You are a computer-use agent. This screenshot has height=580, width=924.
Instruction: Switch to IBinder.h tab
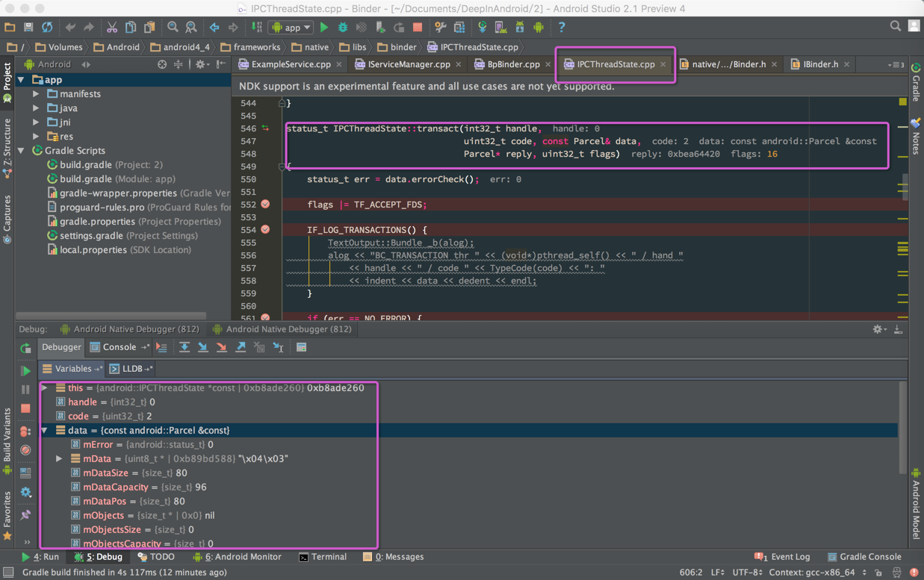pyautogui.click(x=820, y=64)
